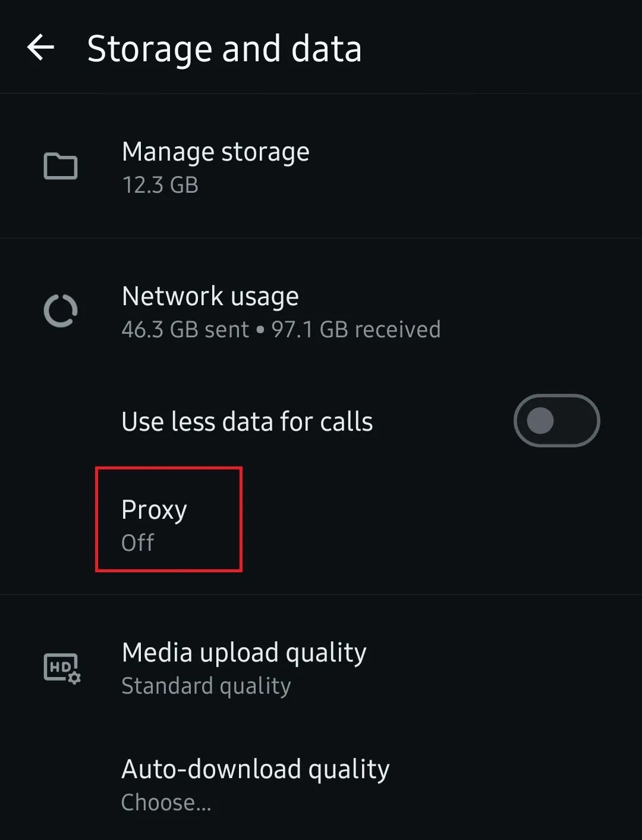The height and width of the screenshot is (840, 642).
Task: Click the Network usage ring icon
Action: coord(61,311)
